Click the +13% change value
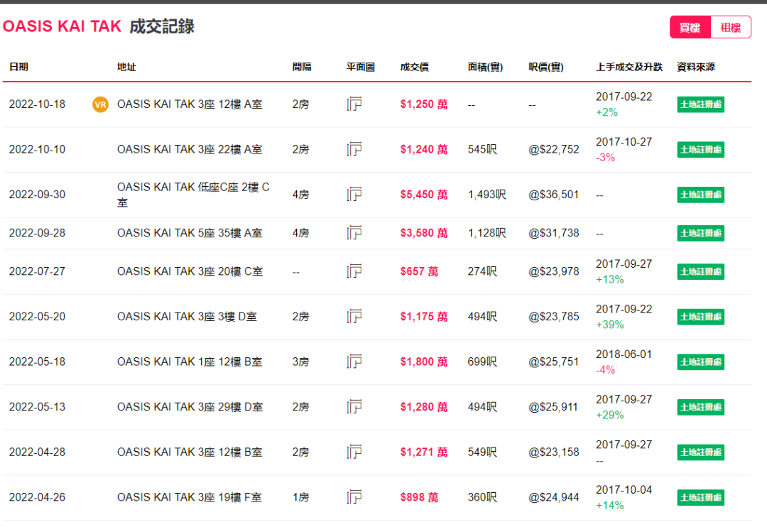767x532 pixels. pos(610,279)
